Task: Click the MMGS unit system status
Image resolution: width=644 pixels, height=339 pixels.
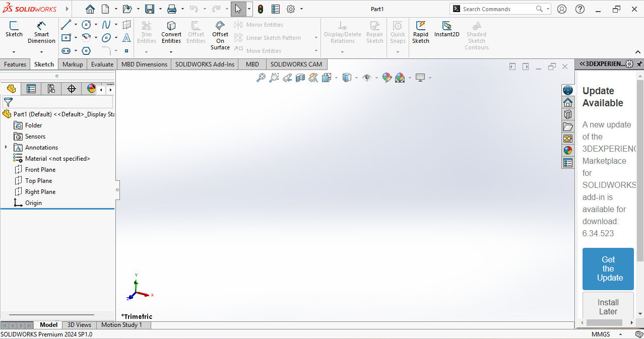Action: (x=600, y=334)
